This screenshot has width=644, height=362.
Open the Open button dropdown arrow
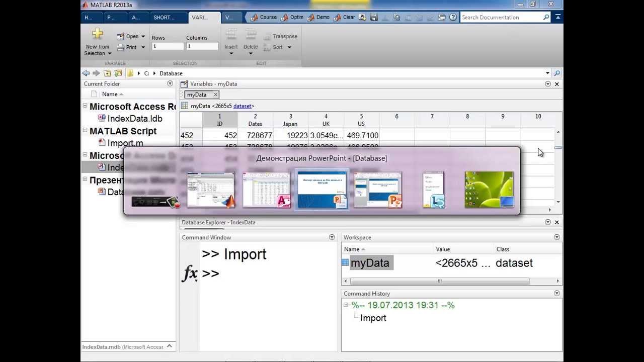[x=143, y=37]
